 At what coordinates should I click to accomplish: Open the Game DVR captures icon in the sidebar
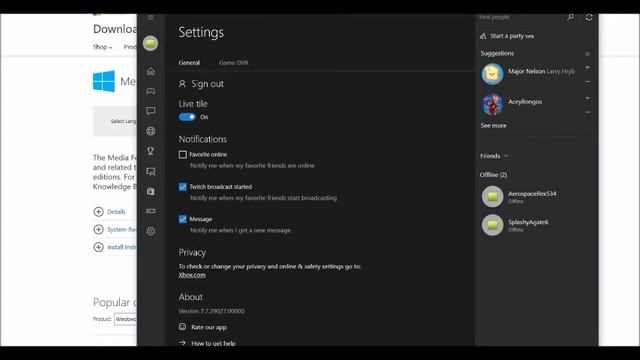(x=151, y=171)
